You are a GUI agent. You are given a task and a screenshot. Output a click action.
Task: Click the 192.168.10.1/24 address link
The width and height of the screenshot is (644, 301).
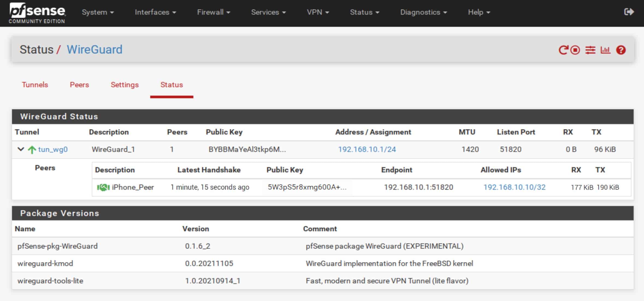click(367, 149)
